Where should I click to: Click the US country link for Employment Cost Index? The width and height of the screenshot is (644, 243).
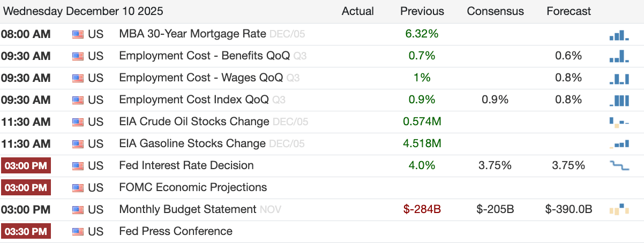(95, 100)
